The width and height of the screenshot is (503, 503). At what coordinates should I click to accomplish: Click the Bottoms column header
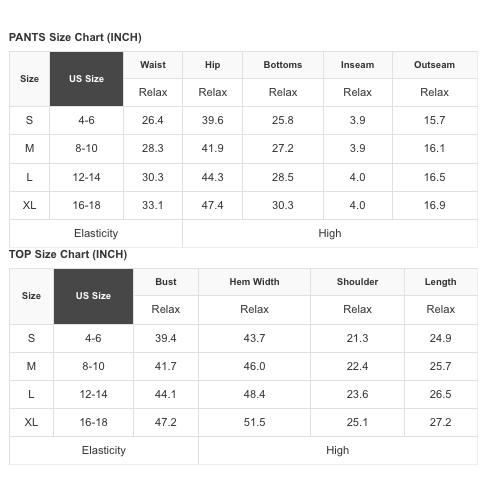pyautogui.click(x=283, y=65)
